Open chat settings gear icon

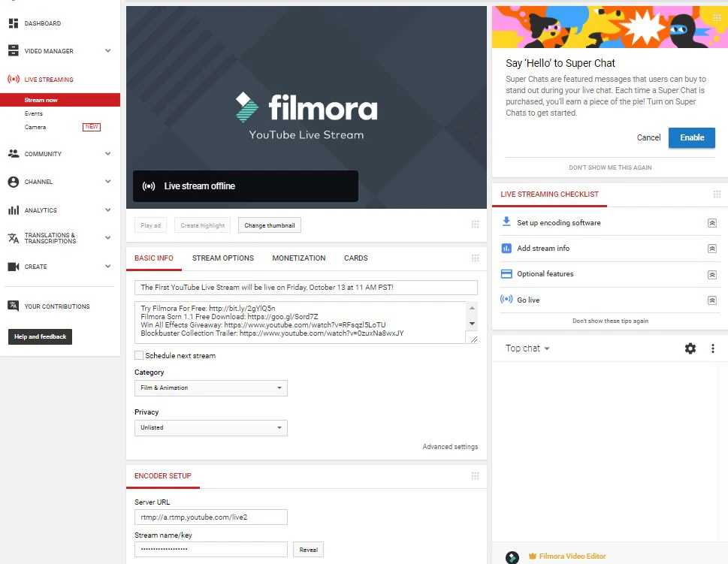[x=690, y=348]
